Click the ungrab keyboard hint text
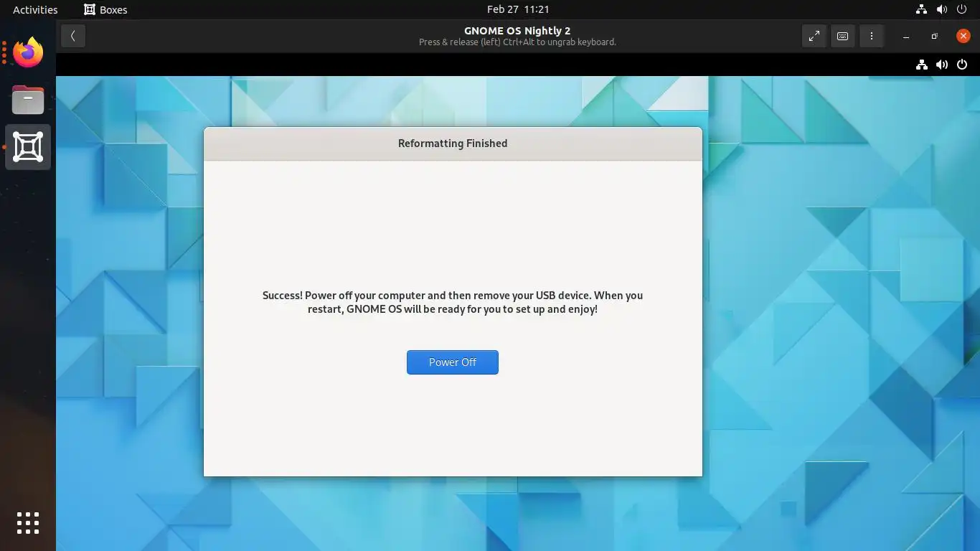980x551 pixels. [517, 42]
